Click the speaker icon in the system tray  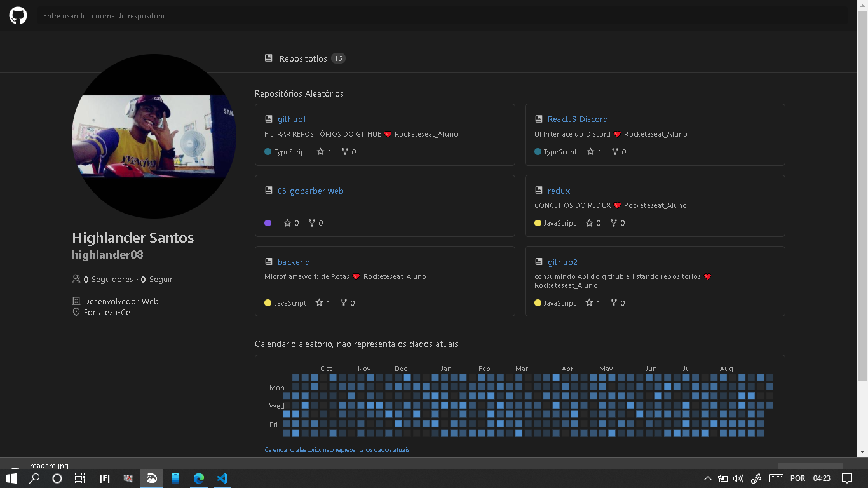pyautogui.click(x=739, y=478)
